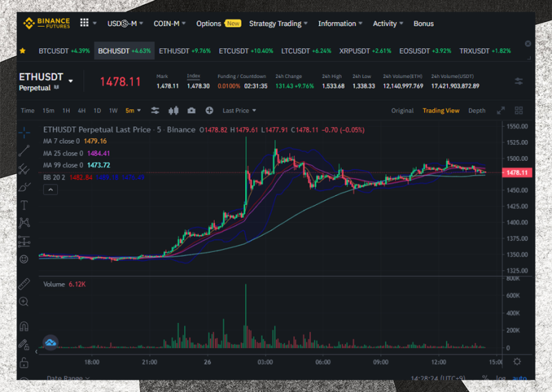Open the 5m interval dropdown

click(133, 110)
